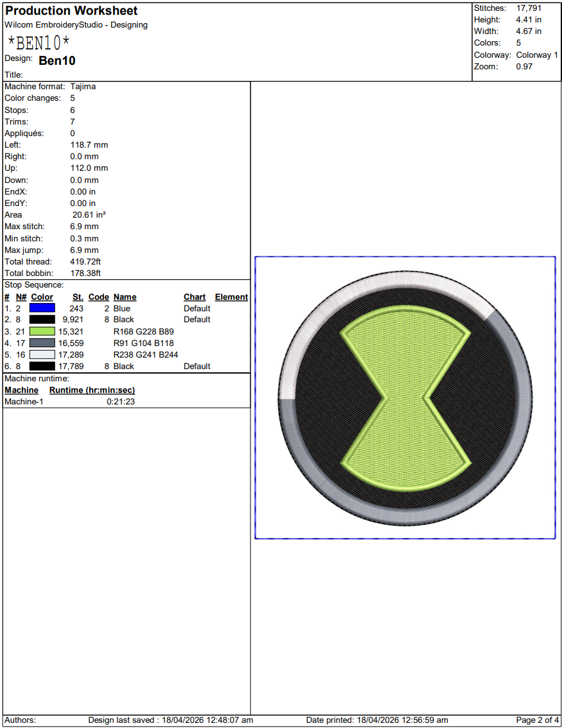562x728 pixels.
Task: Click the stitch count 16,559
Action: [71, 343]
